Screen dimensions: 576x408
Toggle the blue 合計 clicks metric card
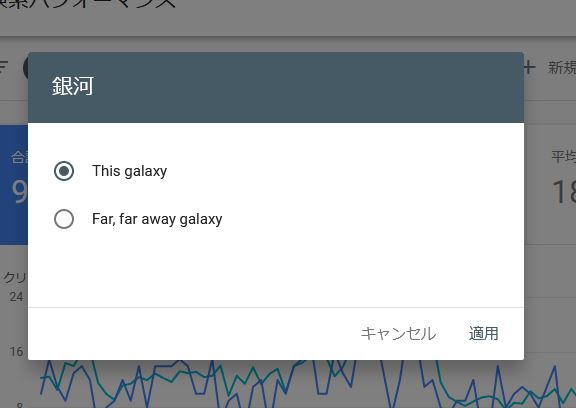coord(14,185)
